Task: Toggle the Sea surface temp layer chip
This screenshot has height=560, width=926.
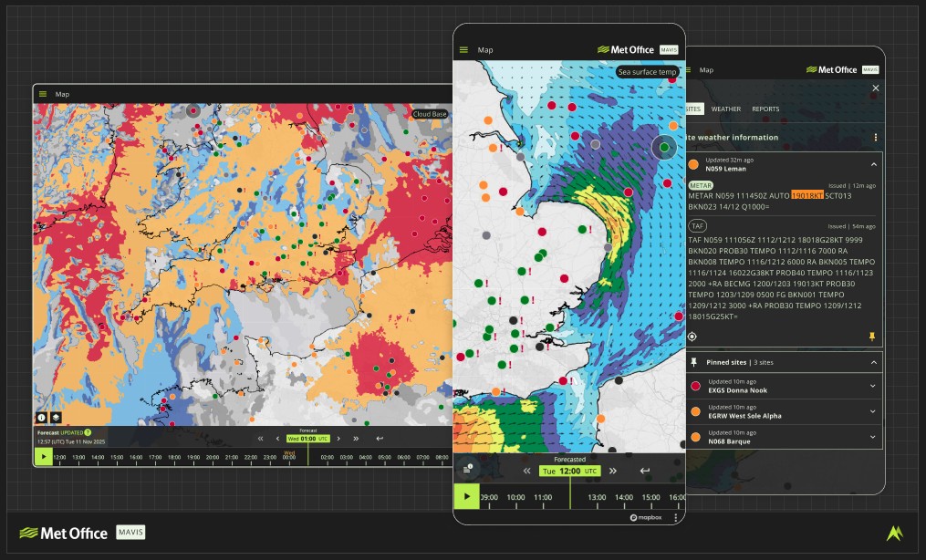Action: pos(647,72)
